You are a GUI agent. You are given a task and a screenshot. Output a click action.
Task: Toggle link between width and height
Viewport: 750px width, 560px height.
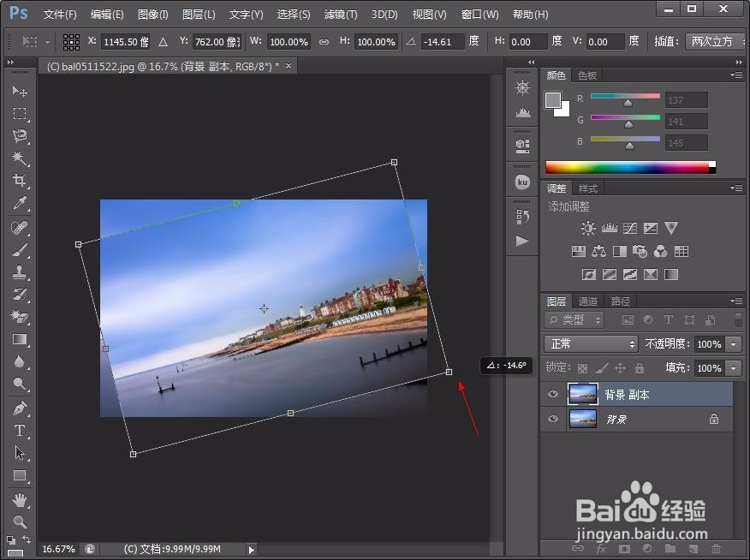click(324, 42)
